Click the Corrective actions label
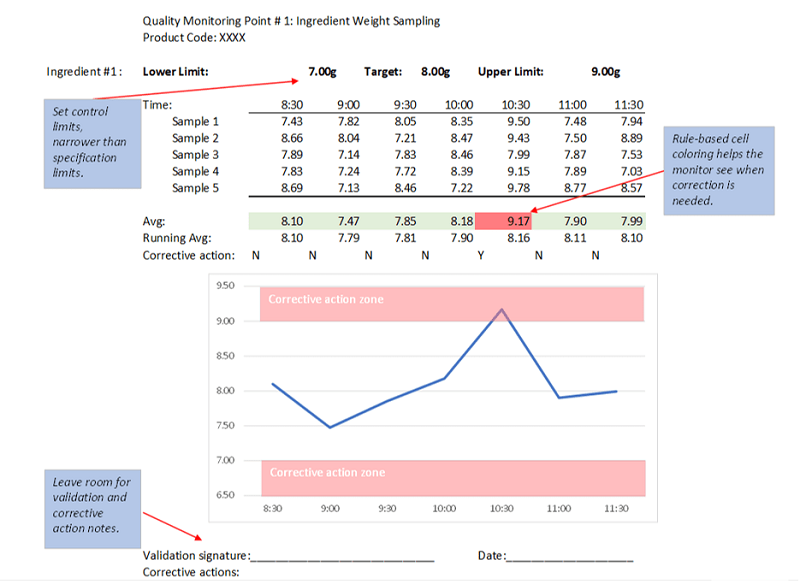The width and height of the screenshot is (800, 584). click(x=191, y=573)
